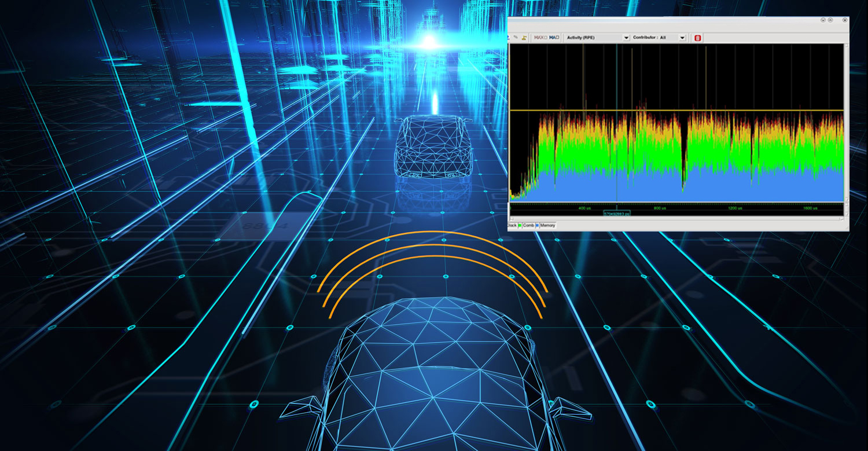Toggle the MAXQ display button
The height and width of the screenshot is (451, 868).
click(x=540, y=38)
